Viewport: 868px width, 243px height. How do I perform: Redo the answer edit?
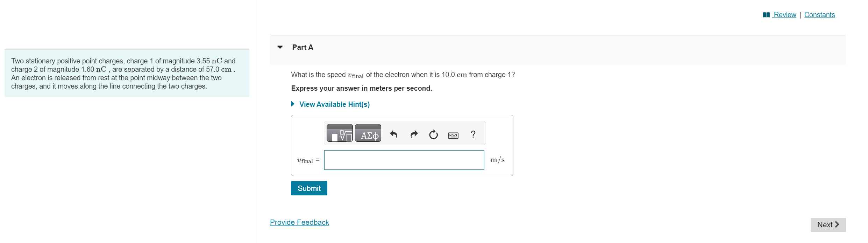(414, 134)
